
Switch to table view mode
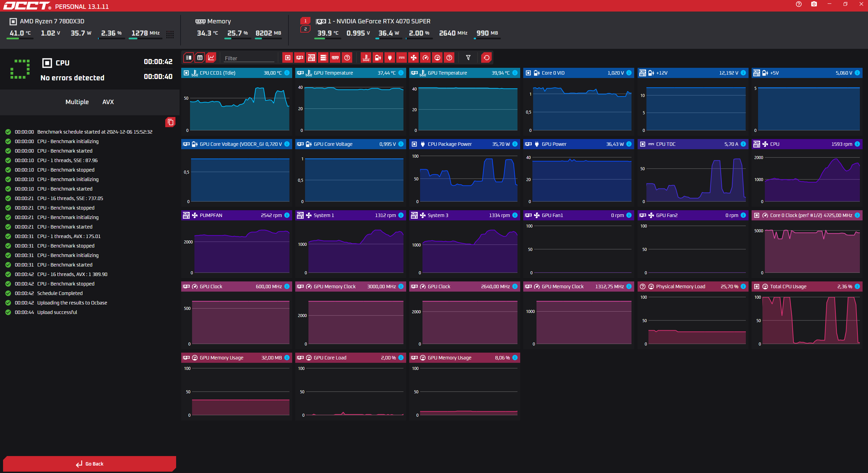coord(200,58)
